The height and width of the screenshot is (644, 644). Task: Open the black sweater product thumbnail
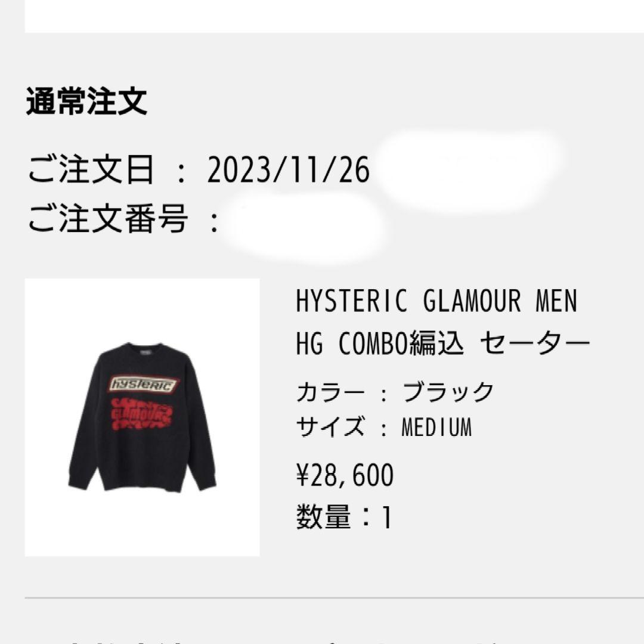[x=142, y=417]
